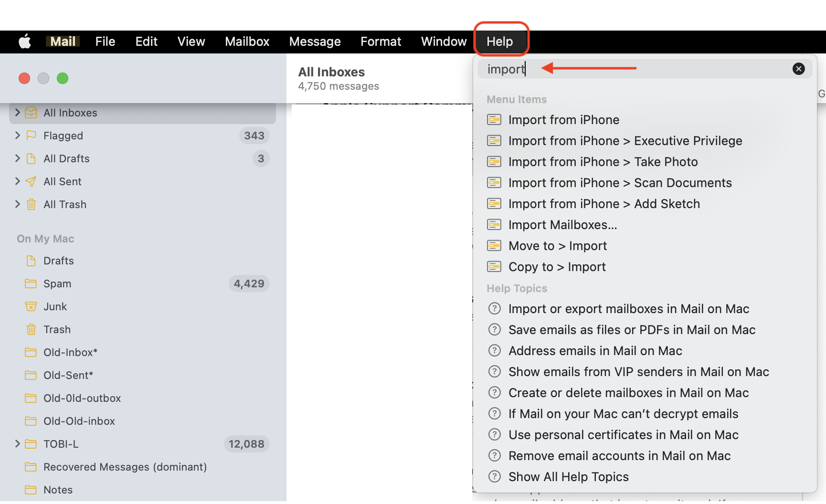Image resolution: width=826 pixels, height=504 pixels.
Task: Open the Mailbox menu
Action: coord(247,42)
